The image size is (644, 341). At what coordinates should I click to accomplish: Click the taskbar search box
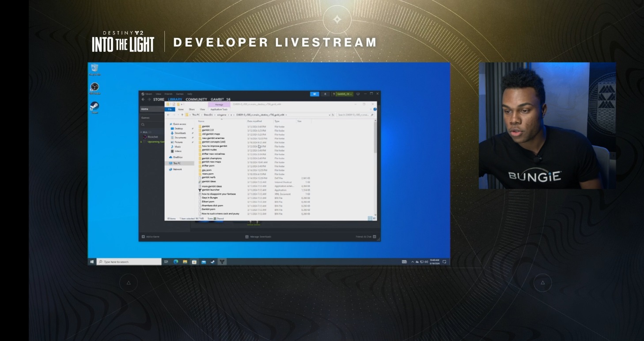pyautogui.click(x=129, y=262)
